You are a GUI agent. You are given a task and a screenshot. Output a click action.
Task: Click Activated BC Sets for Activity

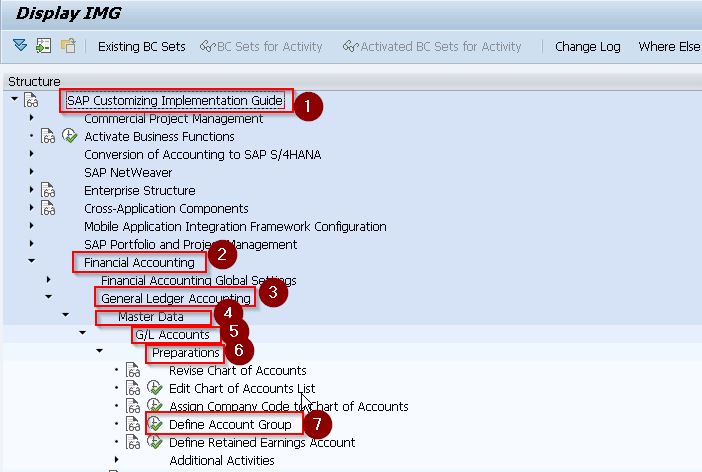tap(432, 47)
